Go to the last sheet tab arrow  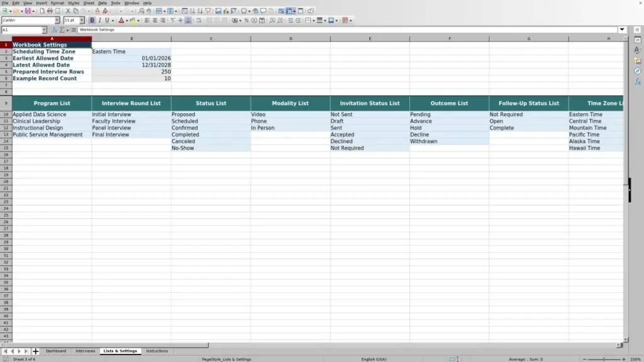(x=26, y=351)
